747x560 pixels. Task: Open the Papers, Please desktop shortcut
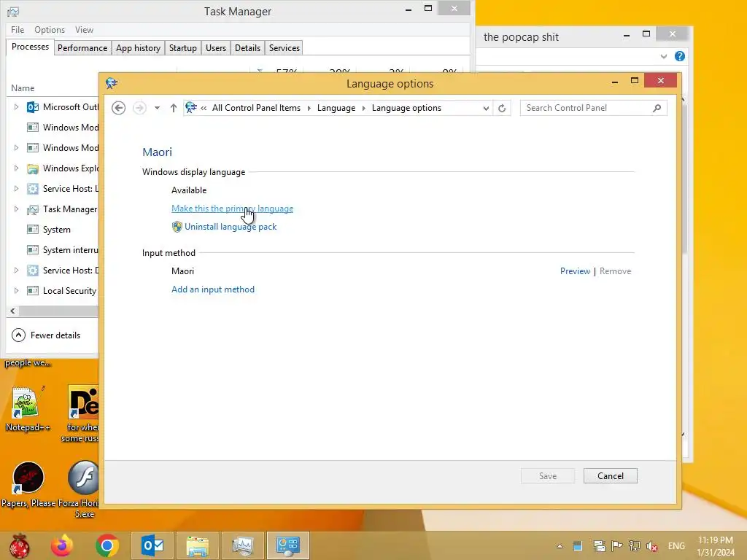click(28, 485)
